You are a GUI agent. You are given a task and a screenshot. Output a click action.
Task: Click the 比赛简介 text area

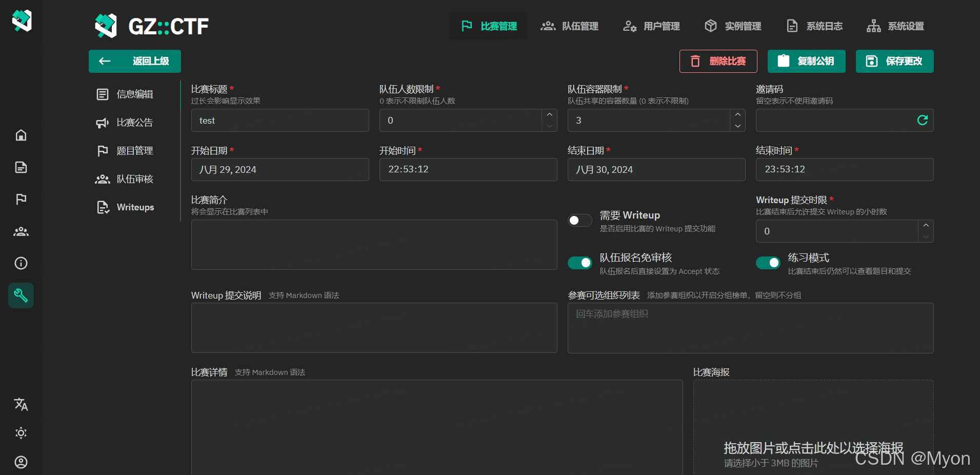[x=374, y=245]
